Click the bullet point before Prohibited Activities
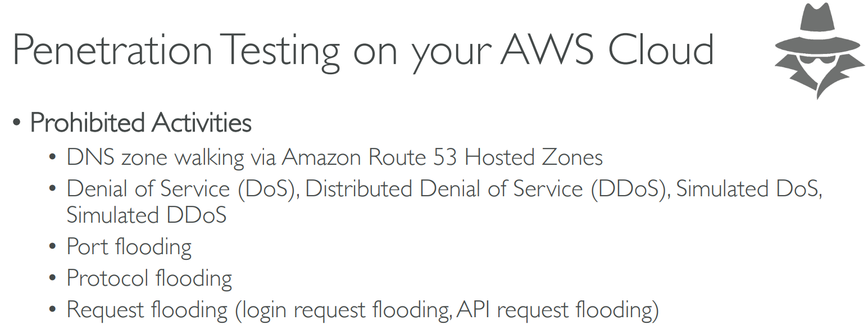This screenshot has height=329, width=868. coord(18,123)
